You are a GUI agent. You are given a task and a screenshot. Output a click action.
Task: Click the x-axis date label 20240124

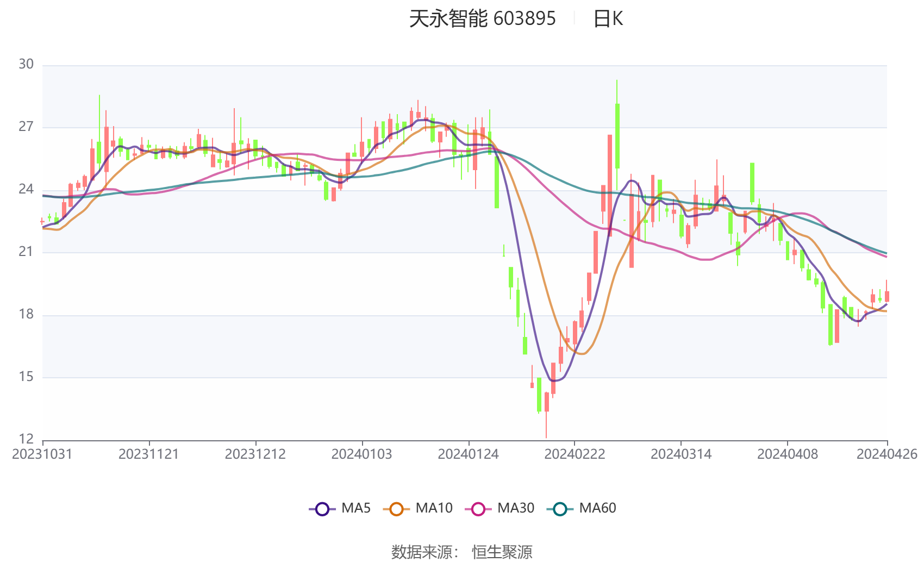tap(469, 454)
